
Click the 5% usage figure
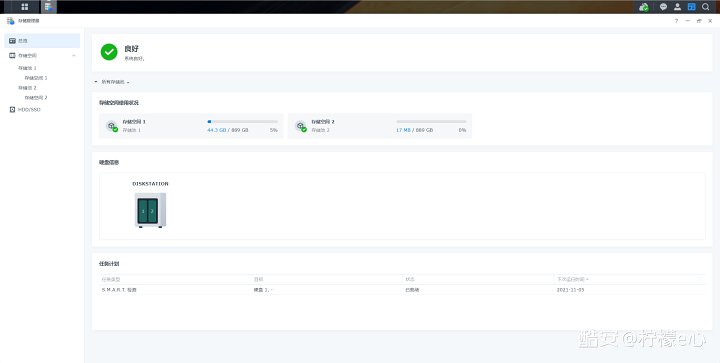[274, 130]
